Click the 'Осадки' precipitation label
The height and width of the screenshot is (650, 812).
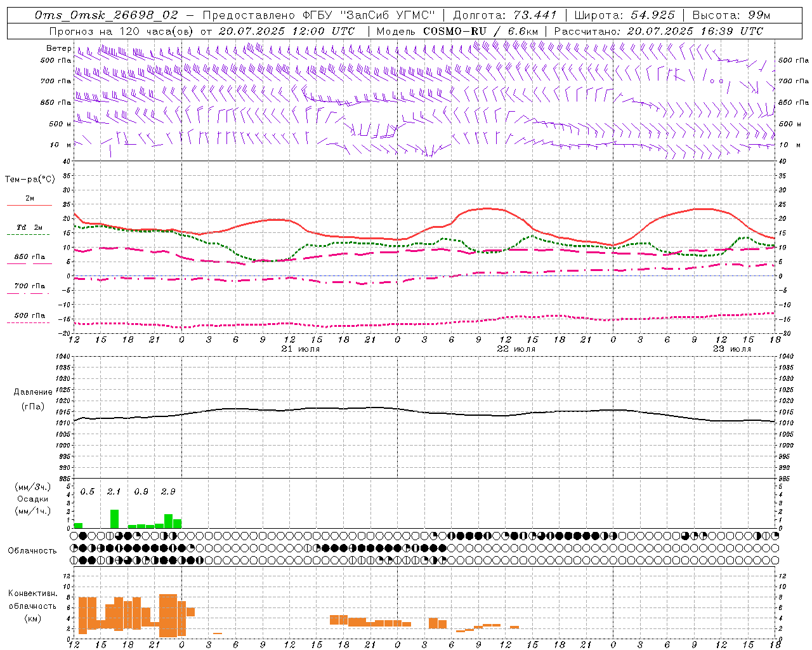click(x=32, y=499)
